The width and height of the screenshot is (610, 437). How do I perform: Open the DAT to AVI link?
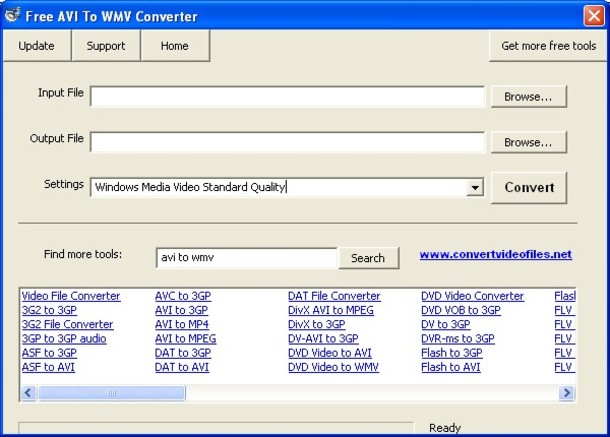(x=182, y=367)
